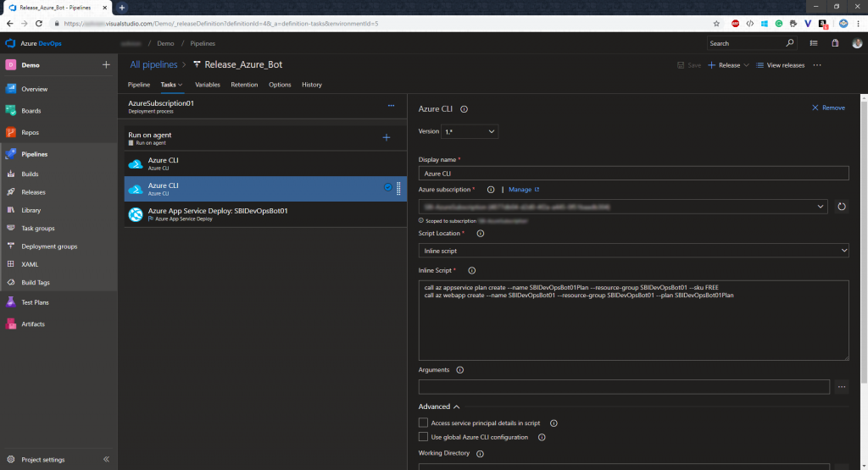Viewport: 868px width, 470px height.
Task: Click Demo in the top breadcrumb
Action: (165, 43)
